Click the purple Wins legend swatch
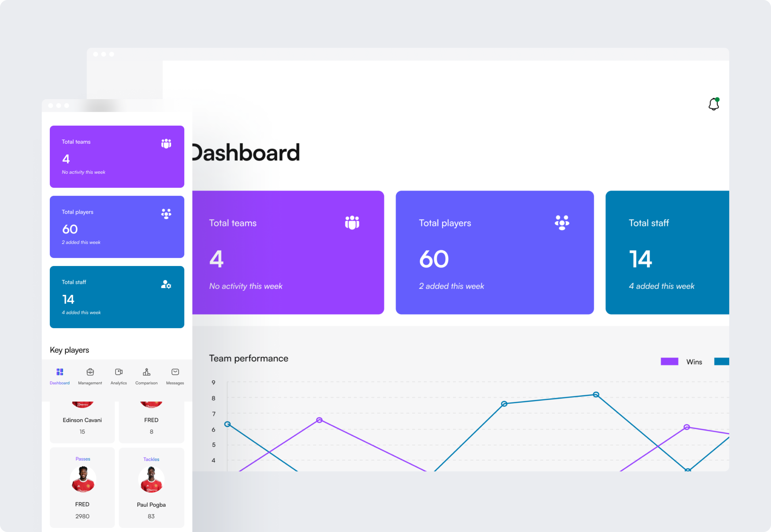Image resolution: width=771 pixels, height=532 pixels. [669, 362]
